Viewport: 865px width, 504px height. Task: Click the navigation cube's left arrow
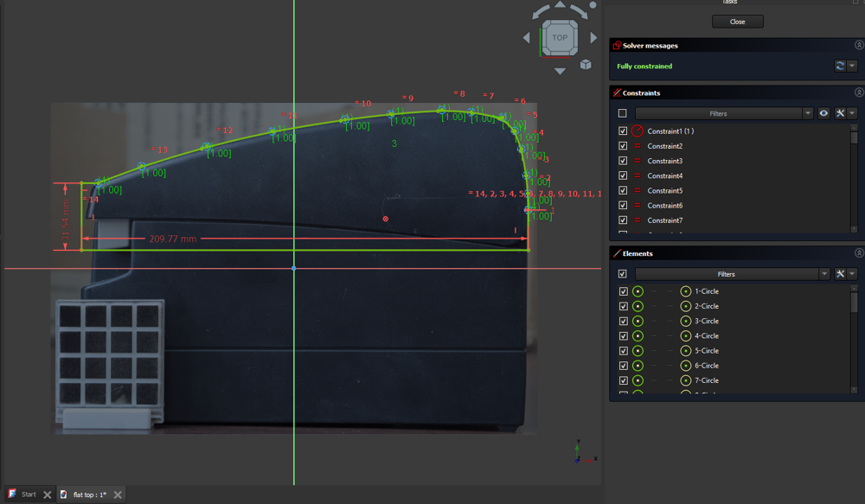526,38
